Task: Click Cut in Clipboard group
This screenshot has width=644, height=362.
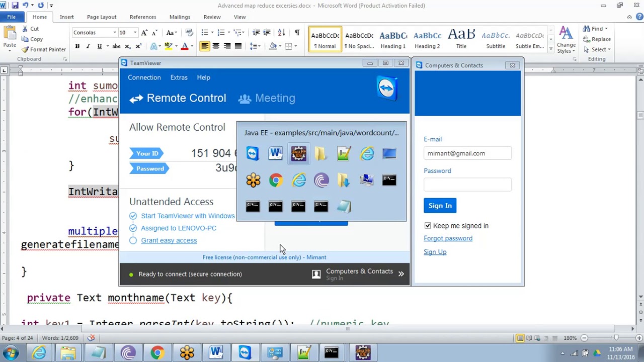Action: click(30, 29)
